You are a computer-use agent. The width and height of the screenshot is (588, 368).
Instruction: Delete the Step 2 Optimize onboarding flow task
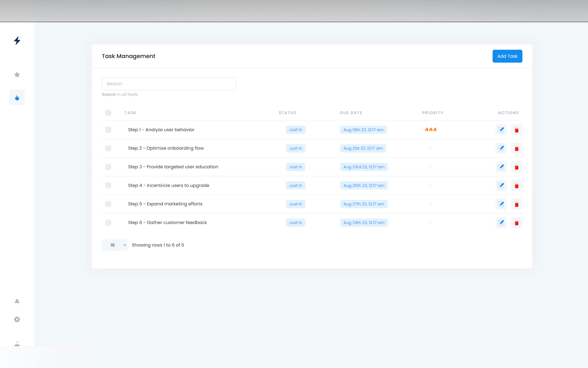tap(516, 148)
